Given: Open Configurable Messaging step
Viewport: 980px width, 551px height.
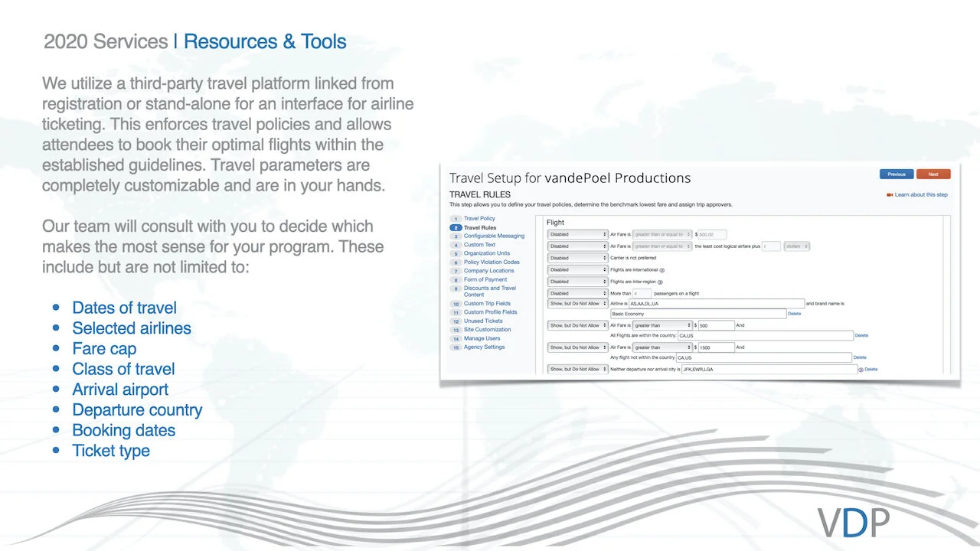Looking at the screenshot, I should pyautogui.click(x=494, y=236).
